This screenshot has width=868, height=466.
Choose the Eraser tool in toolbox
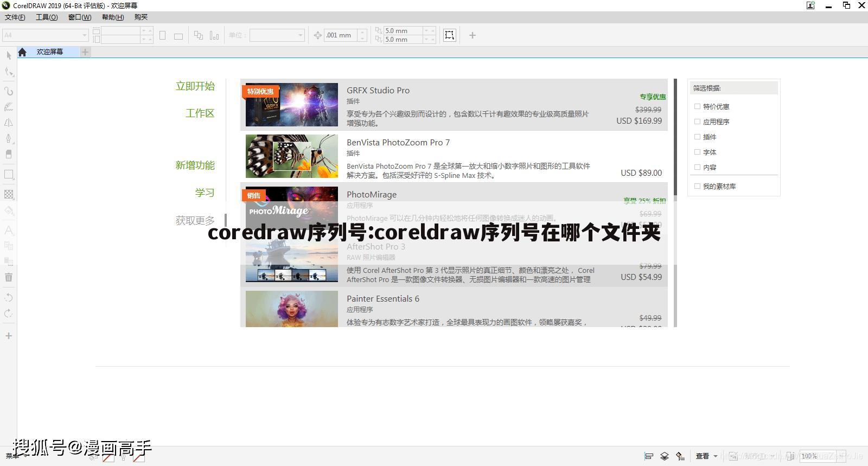tap(9, 154)
